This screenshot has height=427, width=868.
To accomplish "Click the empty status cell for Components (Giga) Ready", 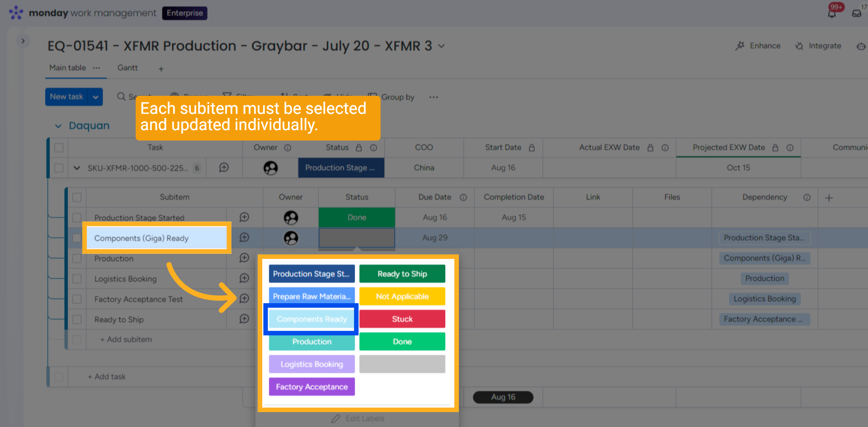I will point(357,238).
